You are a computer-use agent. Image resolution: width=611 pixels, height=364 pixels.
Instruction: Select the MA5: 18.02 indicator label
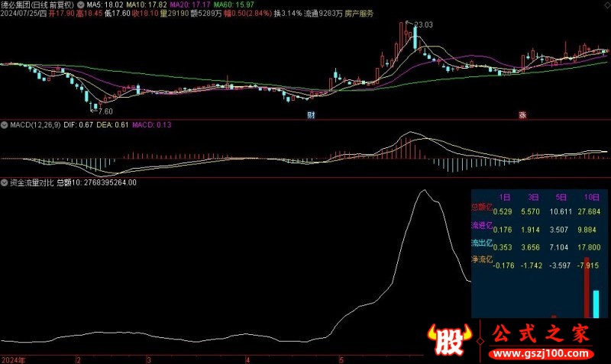click(x=105, y=5)
